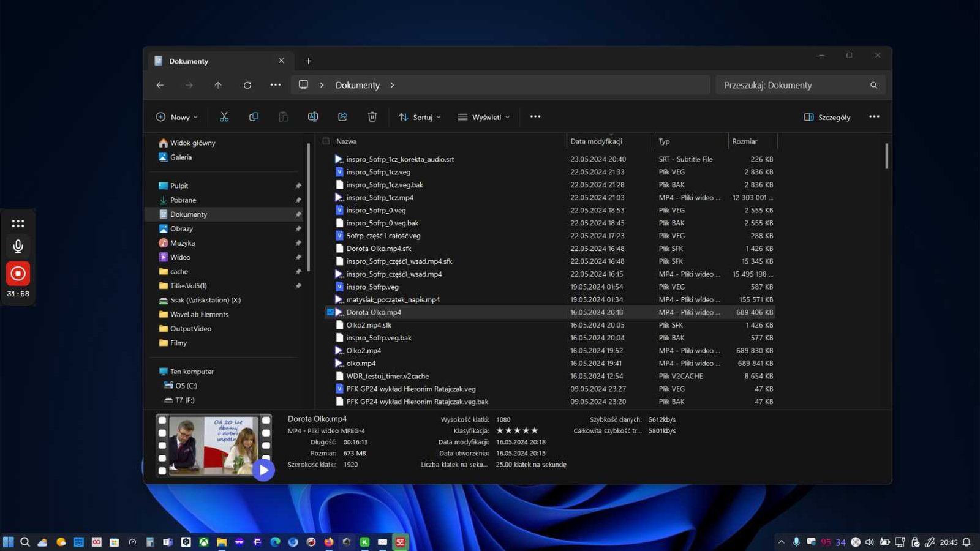Sort by the Rozmiar column header
The width and height of the screenshot is (980, 551).
point(753,141)
